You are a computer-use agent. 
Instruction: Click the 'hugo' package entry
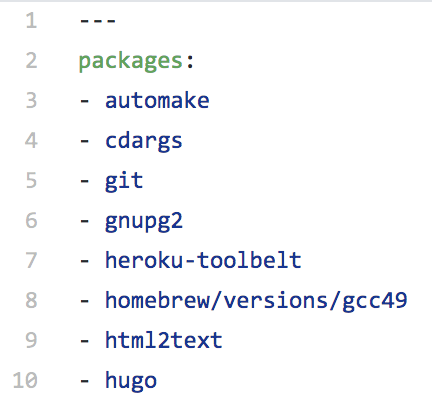131,382
